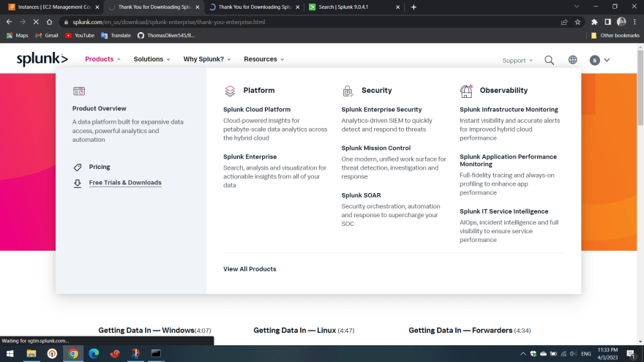Open Gmail bookmark
Image resolution: width=644 pixels, height=362 pixels.
click(x=46, y=35)
